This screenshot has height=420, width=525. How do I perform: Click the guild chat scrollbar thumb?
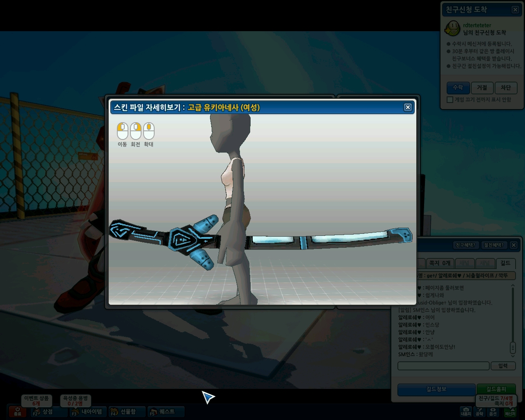click(x=513, y=348)
